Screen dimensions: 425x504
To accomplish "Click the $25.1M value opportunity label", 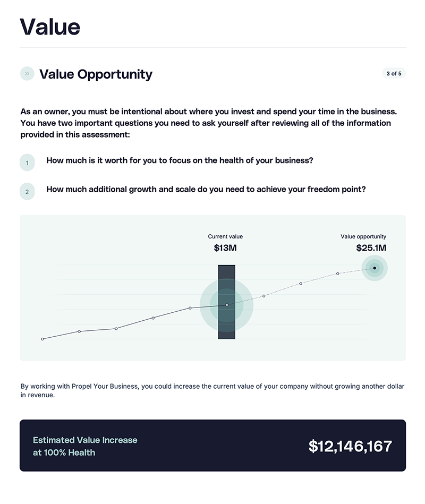I will click(x=371, y=248).
